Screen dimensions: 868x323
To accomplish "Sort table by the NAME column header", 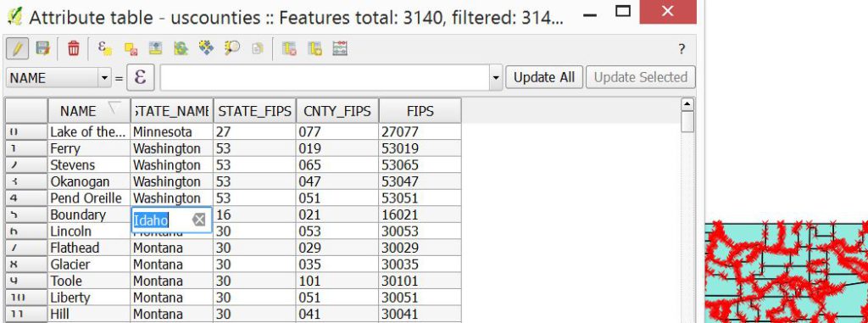I will (x=89, y=111).
